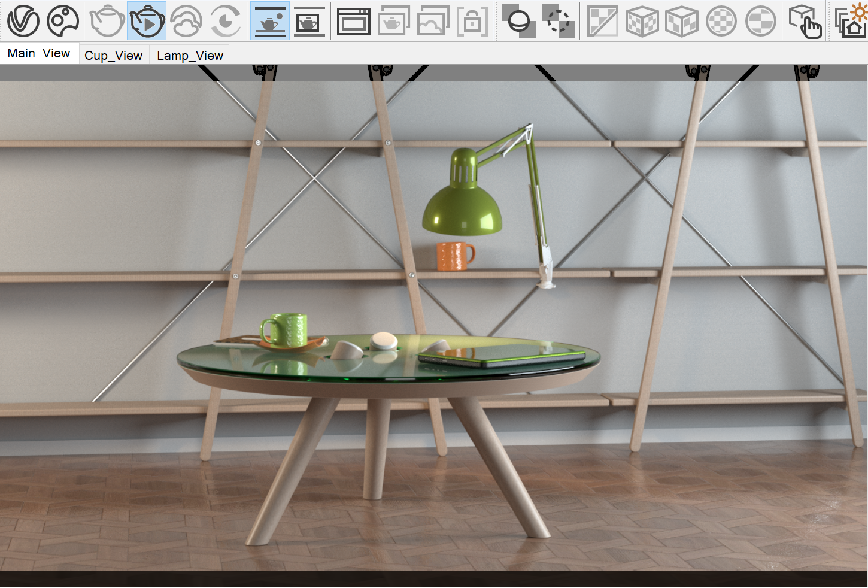
Task: Click the circular arrow crescent icon
Action: coord(226,21)
